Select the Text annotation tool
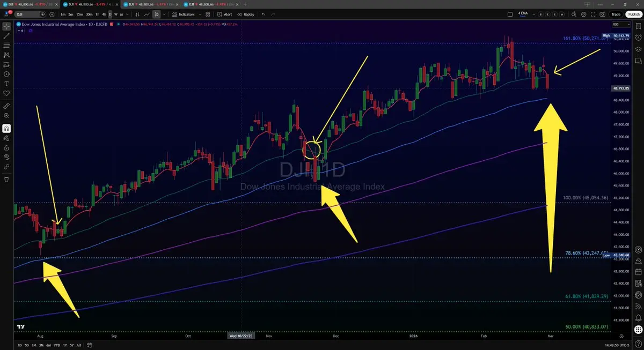 pyautogui.click(x=6, y=84)
